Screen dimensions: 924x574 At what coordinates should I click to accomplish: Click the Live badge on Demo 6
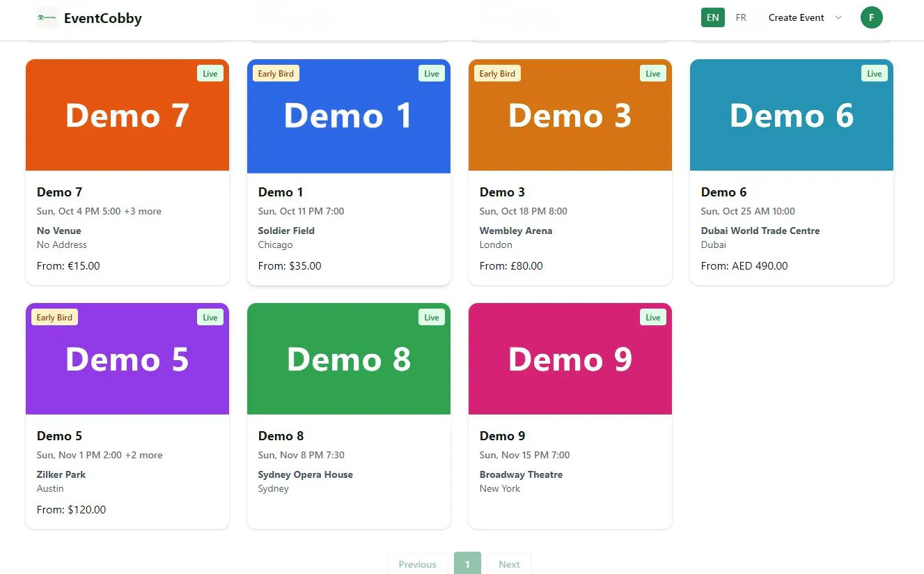[875, 74]
